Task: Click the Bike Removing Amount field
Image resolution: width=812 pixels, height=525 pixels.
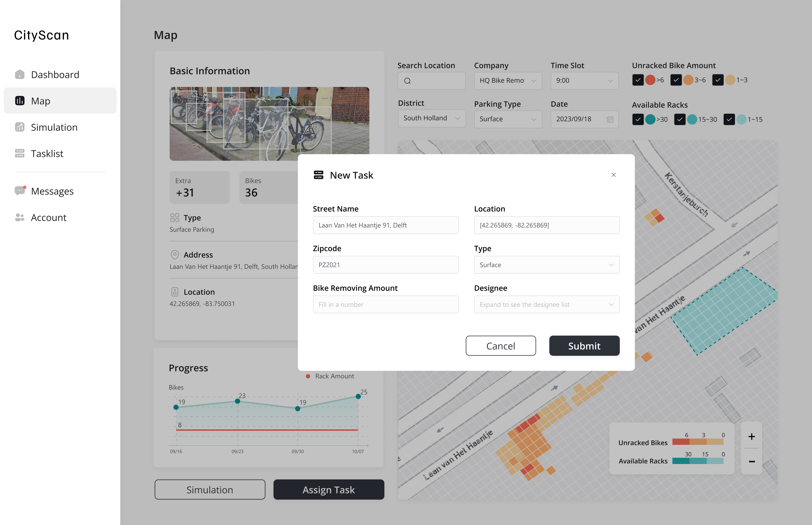Action: pyautogui.click(x=385, y=304)
